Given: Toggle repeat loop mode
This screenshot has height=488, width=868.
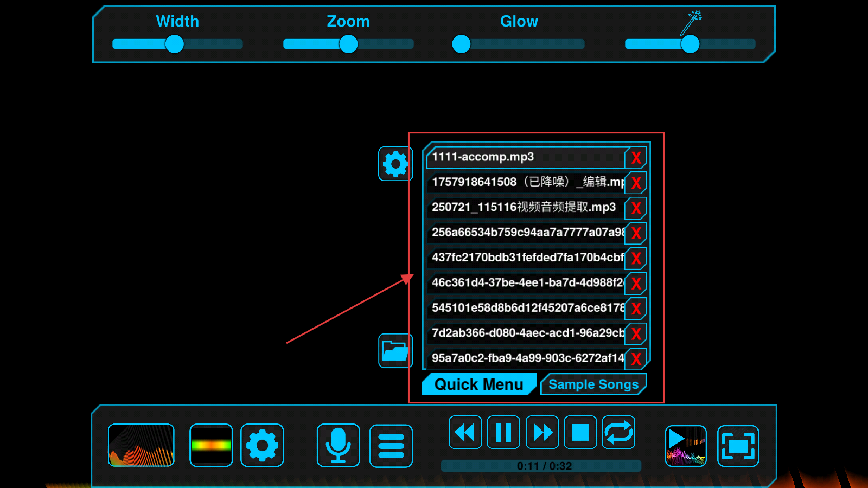Looking at the screenshot, I should point(618,432).
